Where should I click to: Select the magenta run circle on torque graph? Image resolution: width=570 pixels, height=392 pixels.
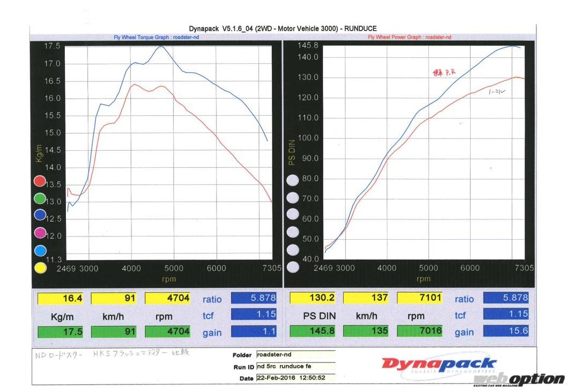pyautogui.click(x=40, y=233)
